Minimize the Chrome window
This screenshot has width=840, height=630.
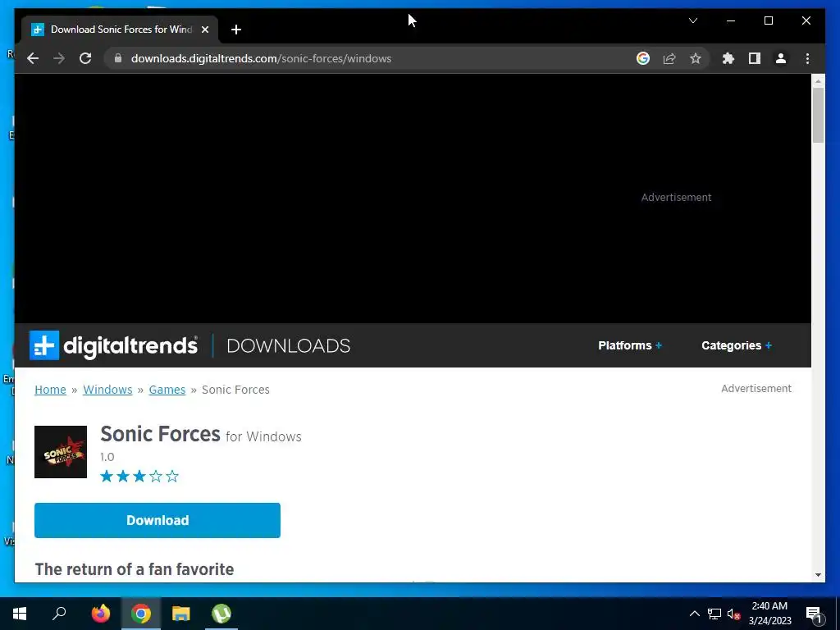[x=731, y=21]
